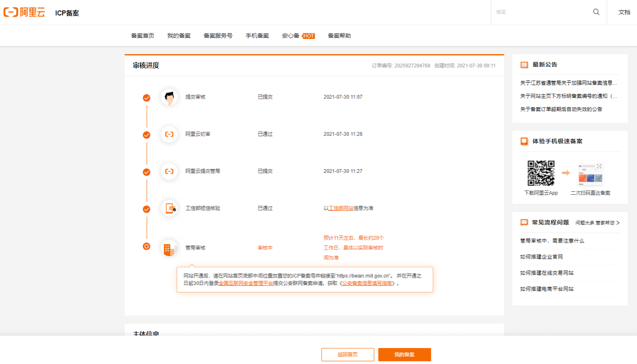Click the in-progress circle beside 管局审核
The image size is (637, 364).
point(146,246)
